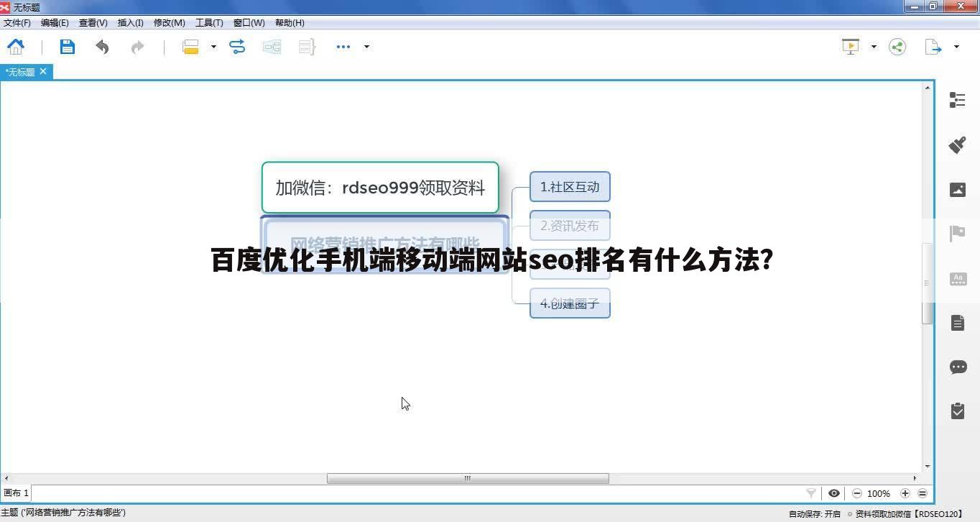Select the 1.社区互动 subtopic
This screenshot has height=522, width=980.
570,187
